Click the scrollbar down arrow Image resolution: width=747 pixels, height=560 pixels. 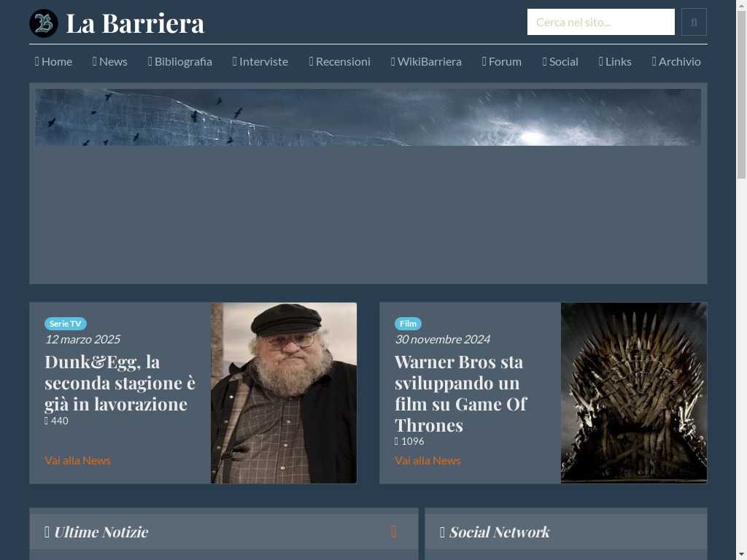click(x=741, y=555)
